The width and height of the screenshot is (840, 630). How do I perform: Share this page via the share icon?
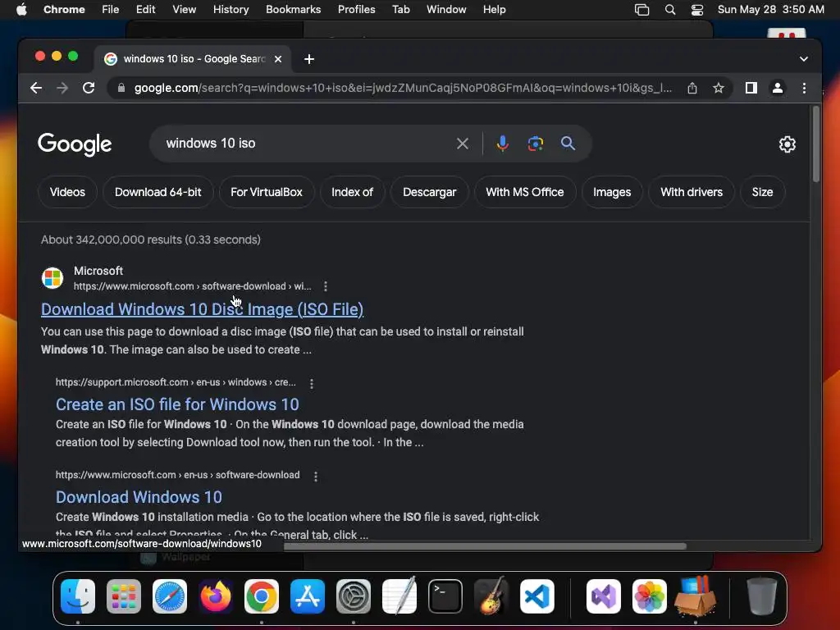tap(692, 88)
